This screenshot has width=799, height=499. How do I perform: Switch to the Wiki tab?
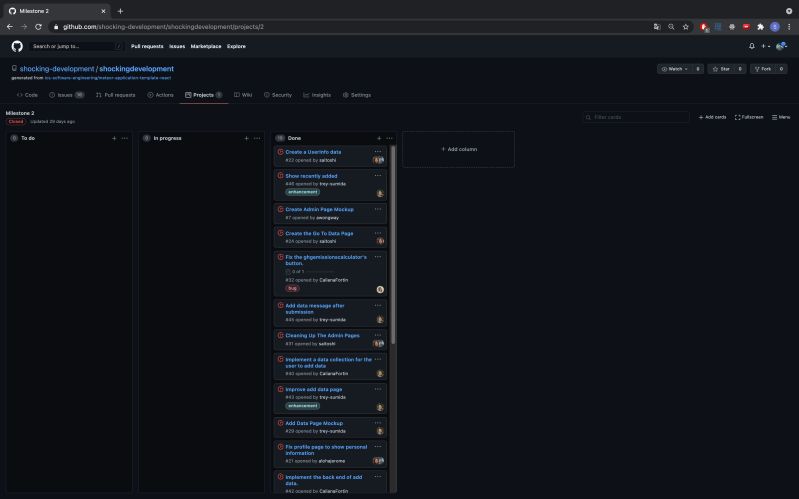point(243,95)
